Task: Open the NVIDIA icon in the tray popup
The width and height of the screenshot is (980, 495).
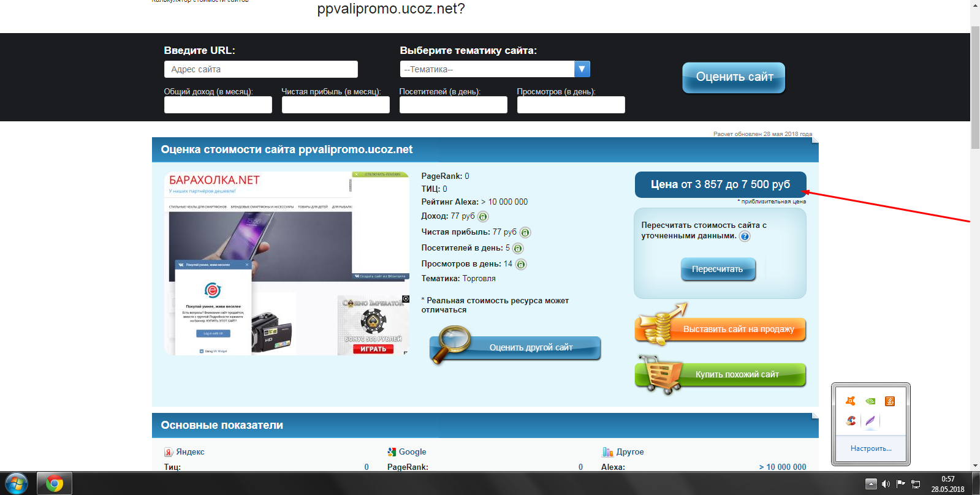Action: (870, 401)
